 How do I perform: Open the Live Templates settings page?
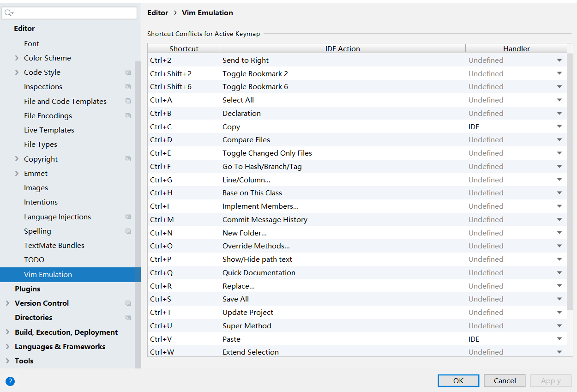[49, 130]
